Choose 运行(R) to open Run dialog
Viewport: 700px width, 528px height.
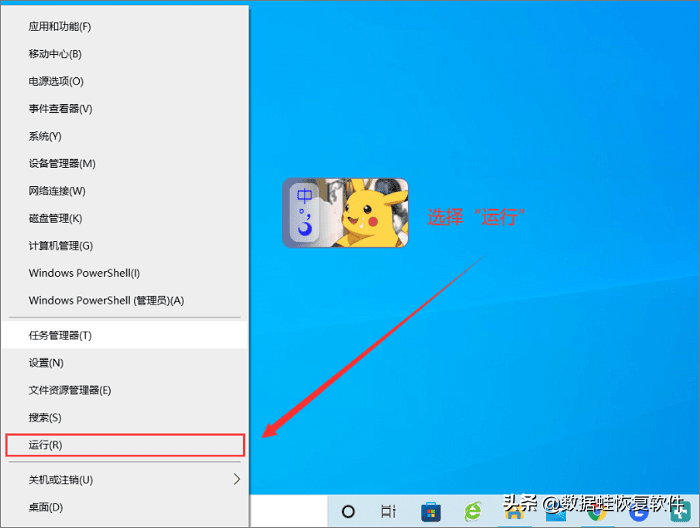(125, 445)
